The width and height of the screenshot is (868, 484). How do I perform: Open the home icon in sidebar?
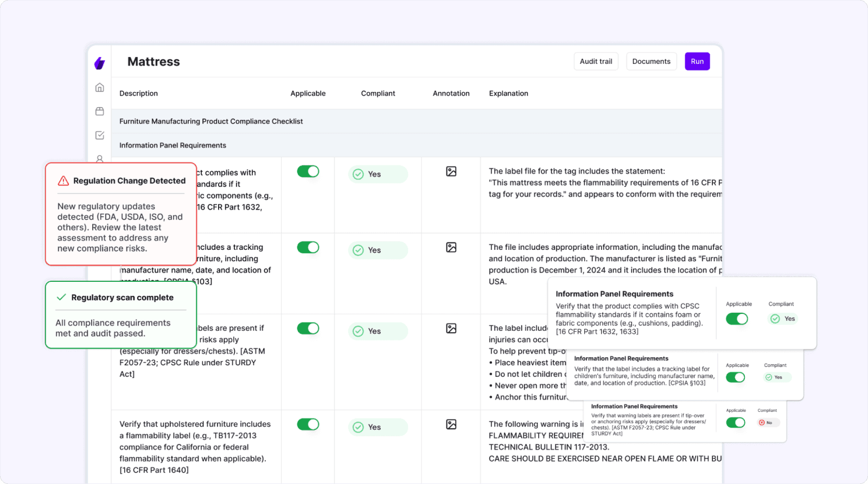(100, 87)
